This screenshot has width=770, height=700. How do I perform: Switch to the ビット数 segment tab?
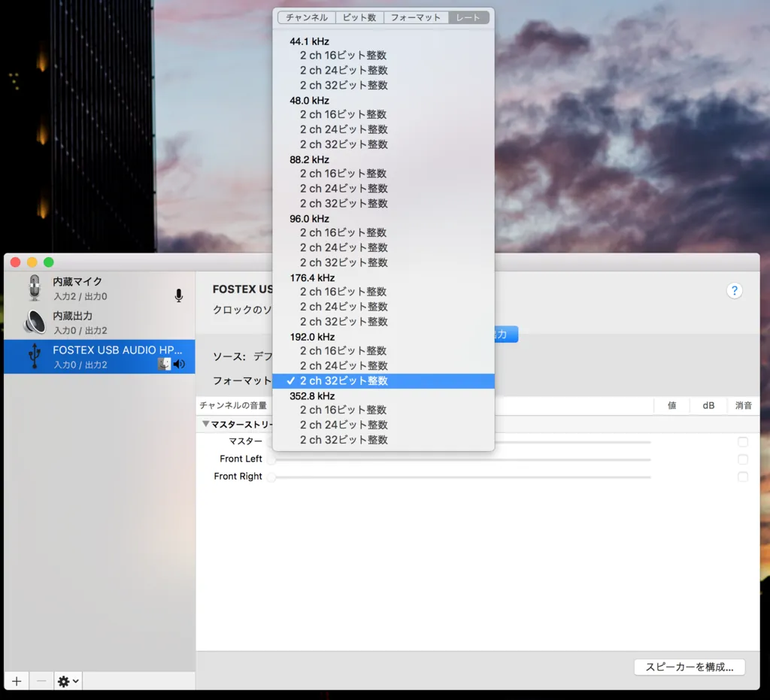tap(359, 17)
